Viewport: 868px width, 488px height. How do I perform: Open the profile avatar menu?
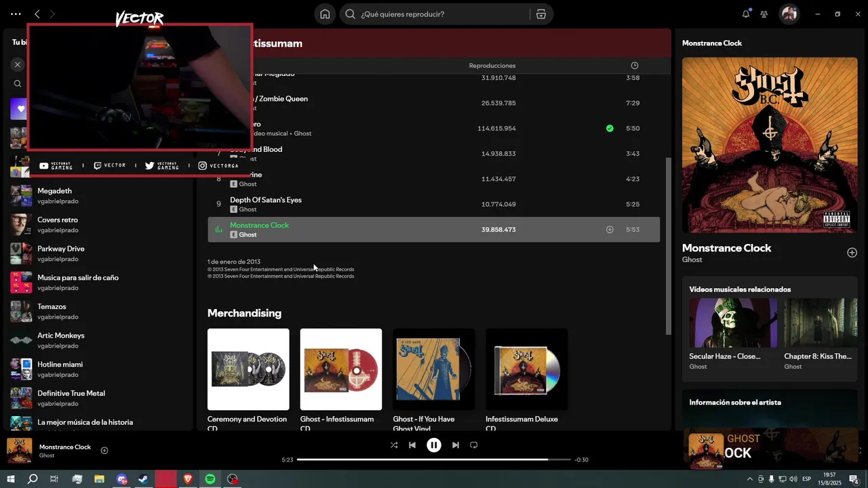(789, 14)
